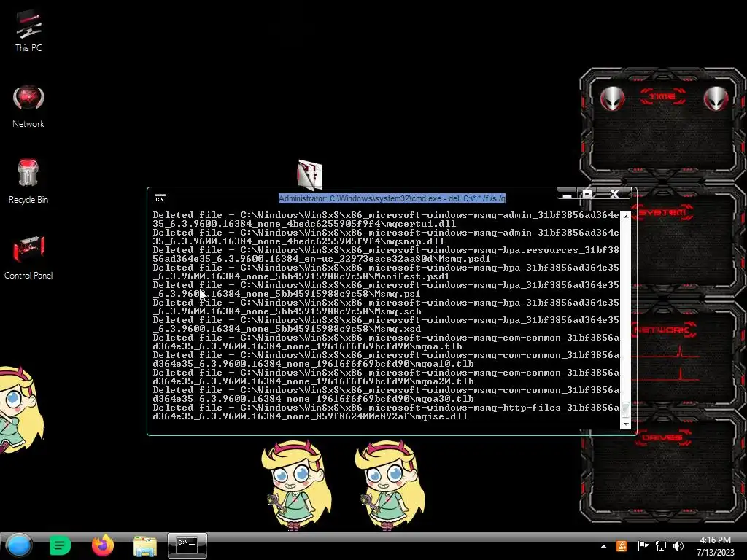Click the line ending in mqise.dll
The image size is (747, 560).
click(x=386, y=412)
